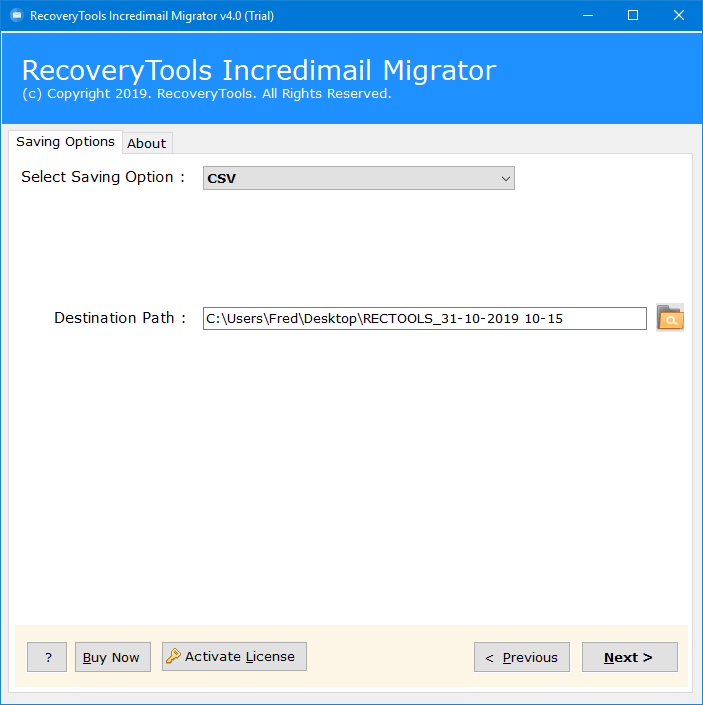Switch to the About tab
Viewport: 703px width, 705px height.
(x=147, y=143)
